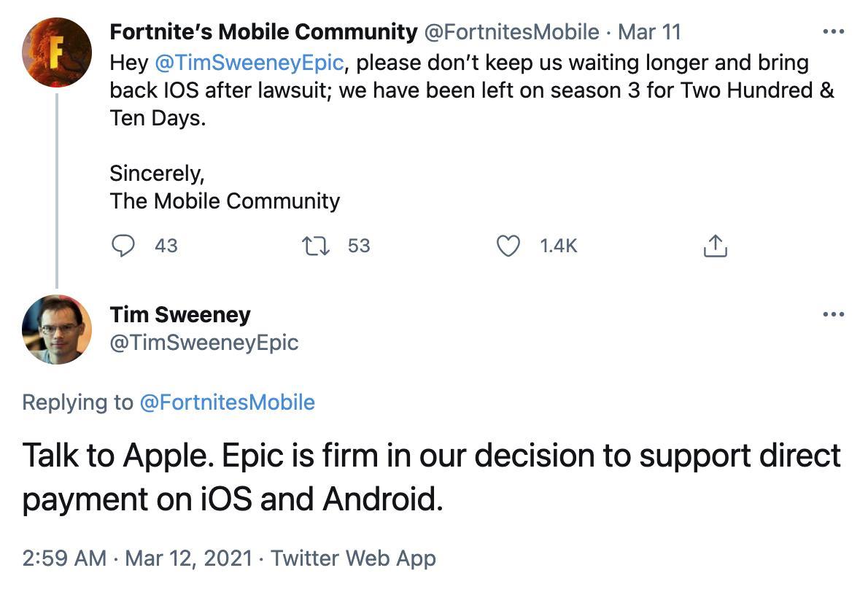This screenshot has height=592, width=868.
Task: Click the 1.4K likes count
Action: (557, 246)
